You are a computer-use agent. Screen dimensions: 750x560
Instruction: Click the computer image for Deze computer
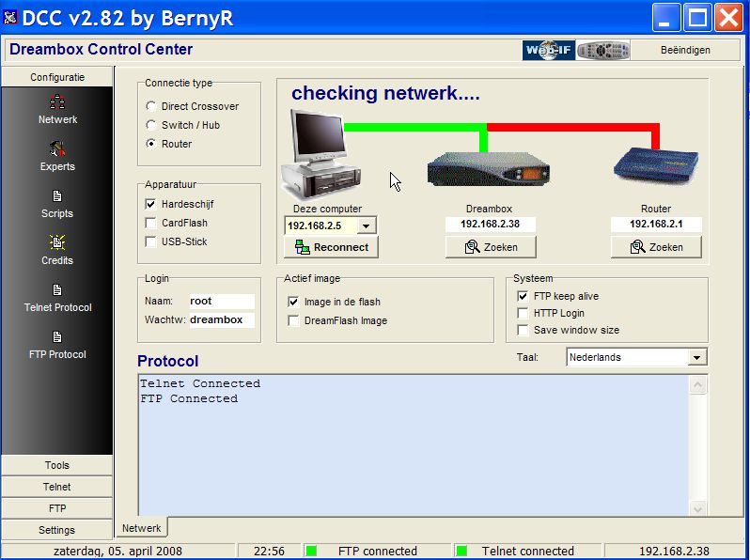click(320, 154)
